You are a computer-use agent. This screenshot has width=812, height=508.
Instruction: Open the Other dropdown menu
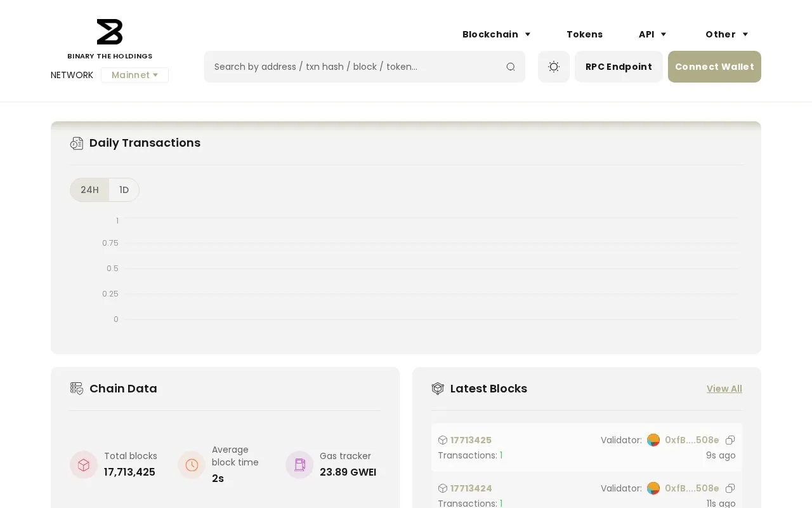727,34
